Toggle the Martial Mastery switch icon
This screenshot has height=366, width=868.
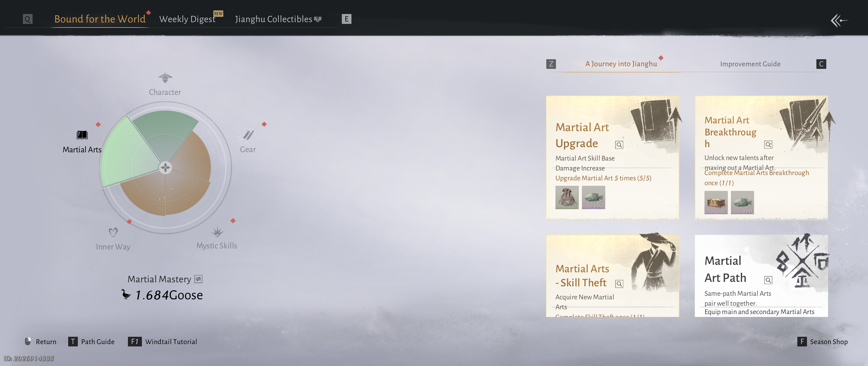point(198,279)
